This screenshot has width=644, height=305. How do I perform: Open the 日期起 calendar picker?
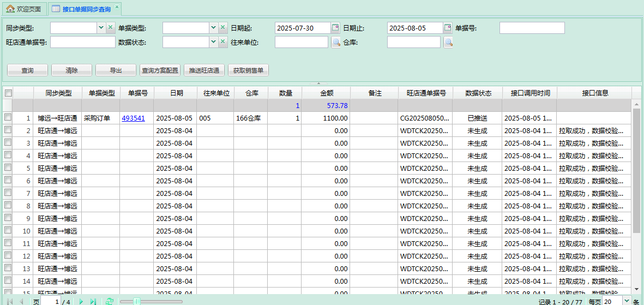(x=335, y=28)
